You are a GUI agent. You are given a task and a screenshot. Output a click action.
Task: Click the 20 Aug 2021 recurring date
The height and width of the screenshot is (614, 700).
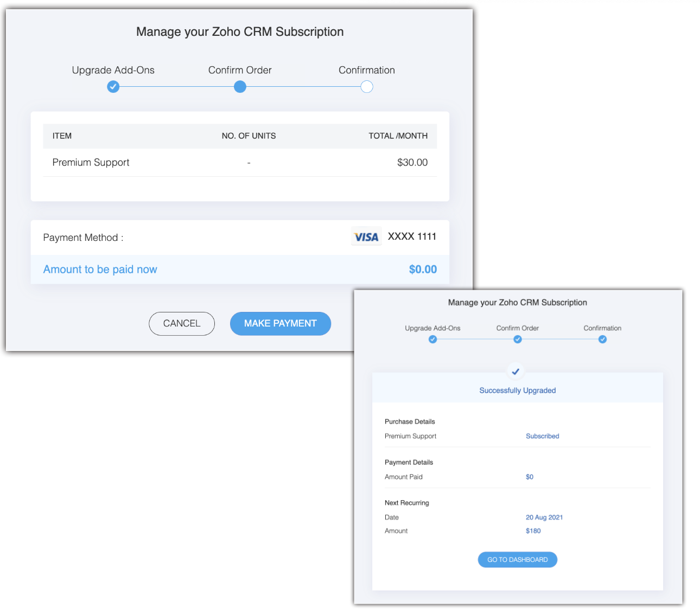click(x=544, y=517)
